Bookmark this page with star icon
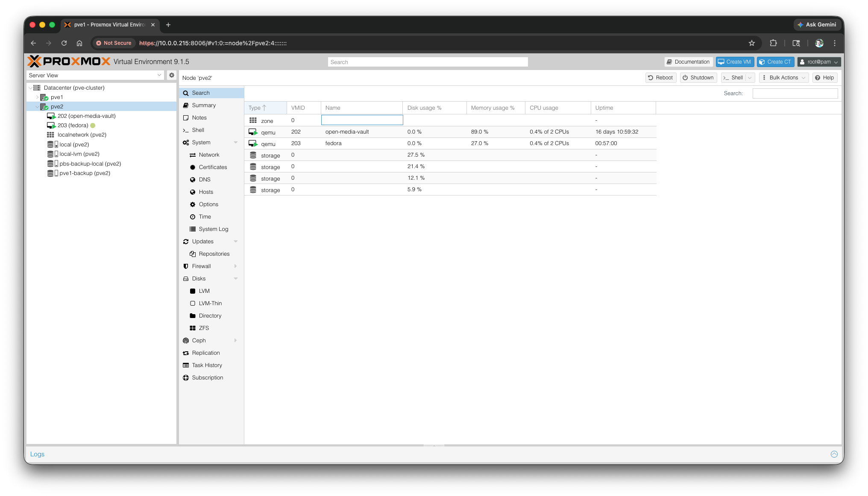 (x=751, y=43)
